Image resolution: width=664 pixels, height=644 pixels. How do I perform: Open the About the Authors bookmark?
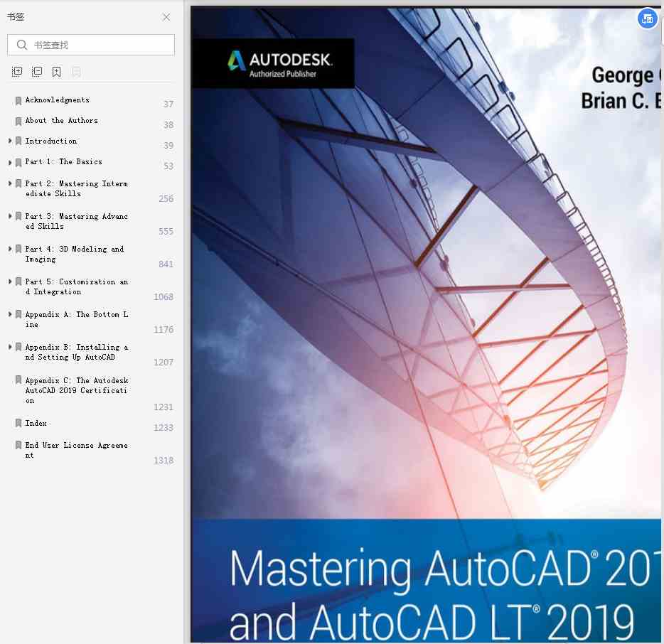61,121
